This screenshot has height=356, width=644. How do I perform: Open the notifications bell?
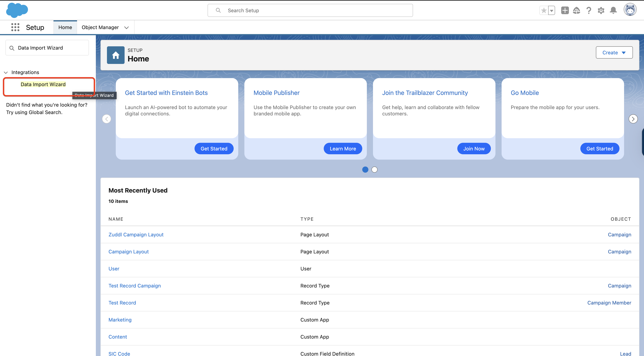pos(613,11)
